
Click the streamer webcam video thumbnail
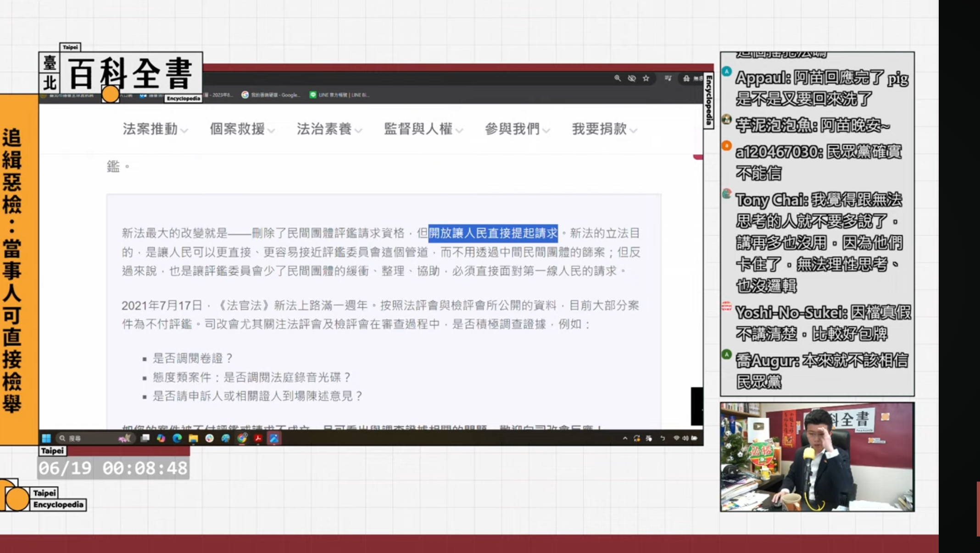coord(817,457)
